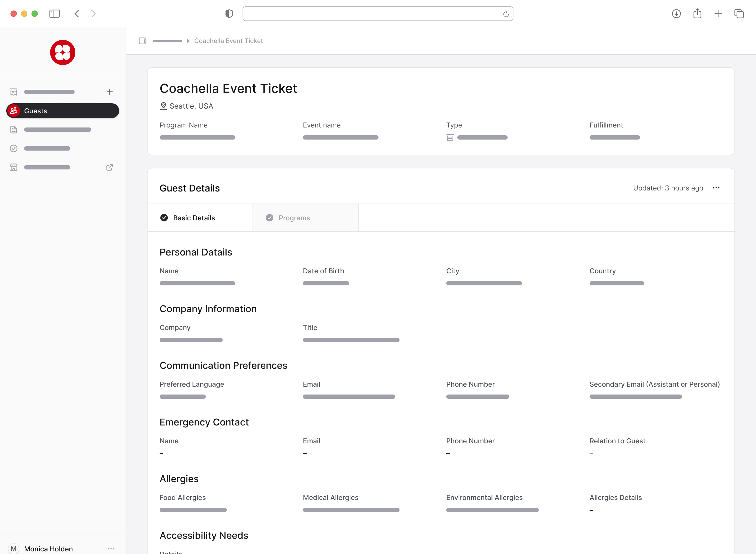Click the Coachella Event Ticket heading
The width and height of the screenshot is (756, 554).
click(228, 89)
